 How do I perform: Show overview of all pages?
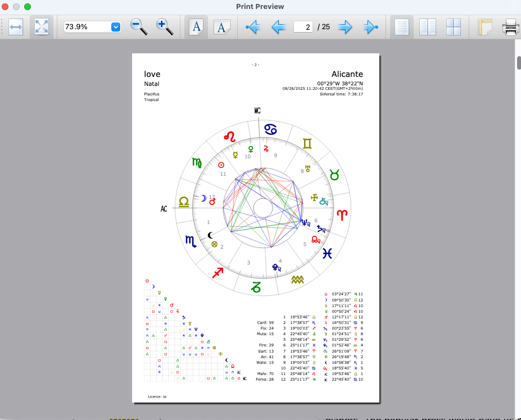click(454, 26)
